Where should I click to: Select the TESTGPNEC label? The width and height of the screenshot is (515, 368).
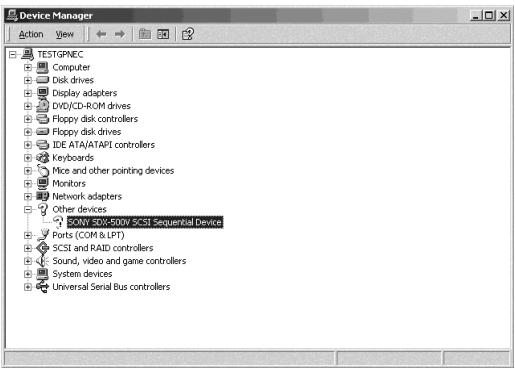tap(60, 54)
